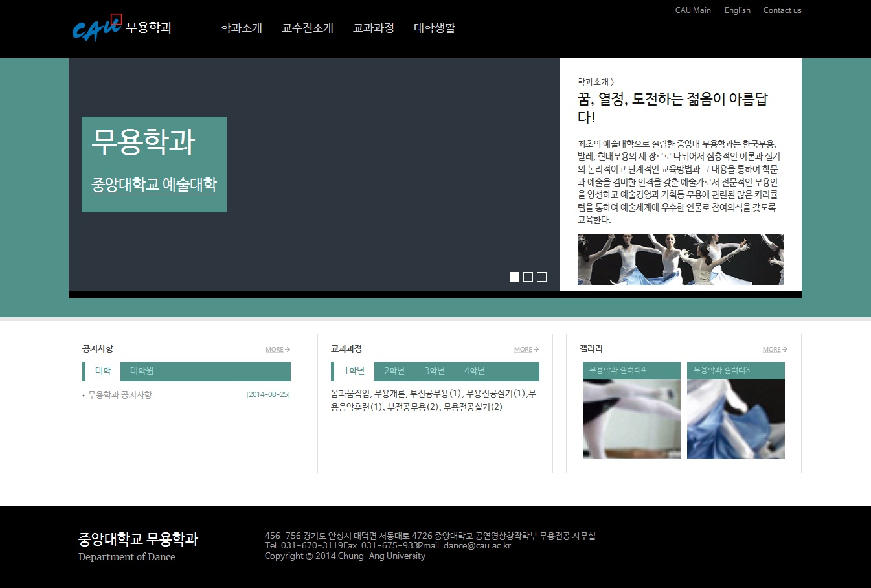Screen dimensions: 871x588
Task: Select the third slide indicator
Action: pos(541,277)
